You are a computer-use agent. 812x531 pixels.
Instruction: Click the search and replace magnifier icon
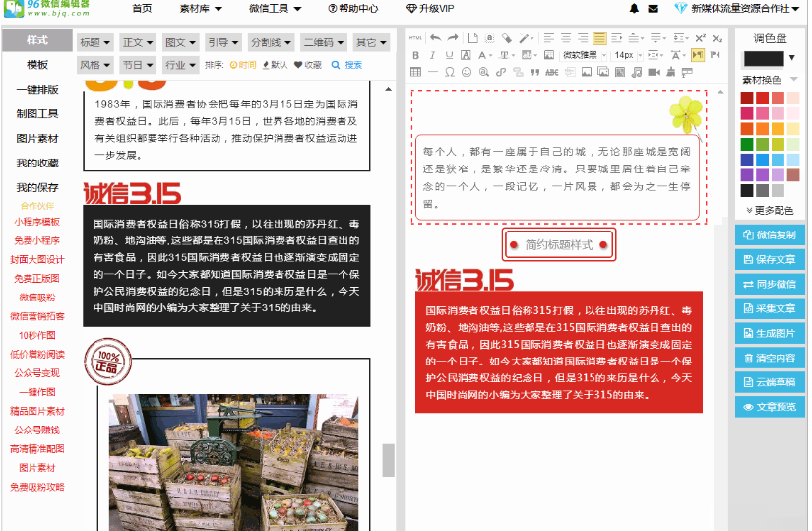[483, 72]
